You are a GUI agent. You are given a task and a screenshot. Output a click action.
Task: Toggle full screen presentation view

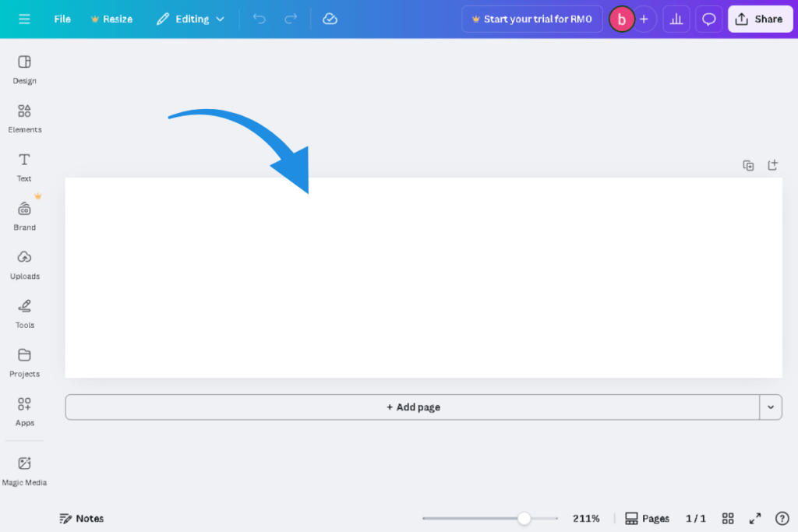tap(754, 518)
